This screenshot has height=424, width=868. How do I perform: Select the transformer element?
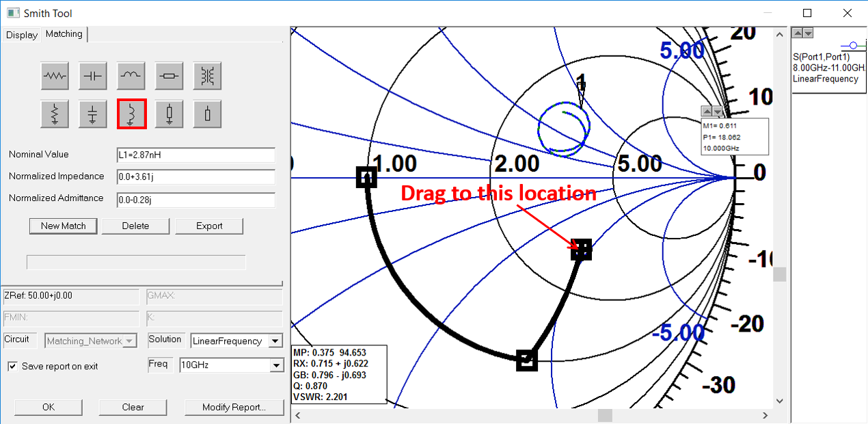click(x=207, y=76)
